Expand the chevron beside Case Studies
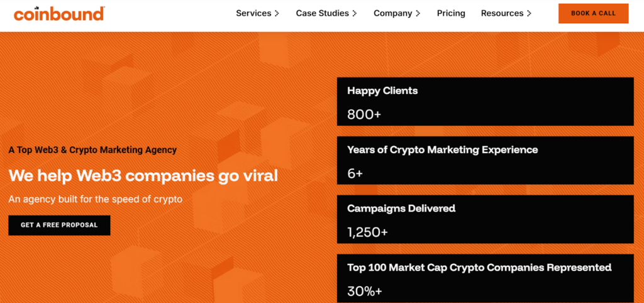 pos(355,13)
